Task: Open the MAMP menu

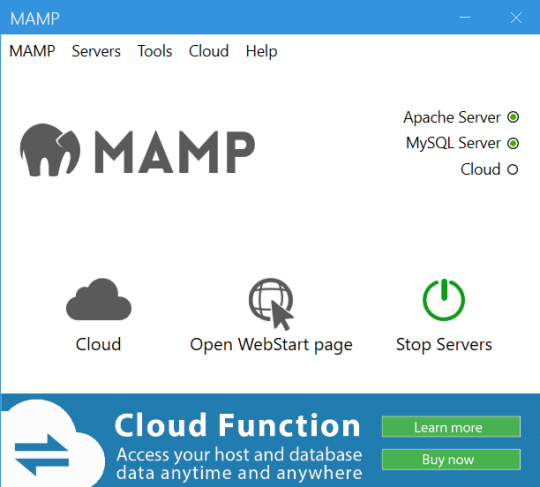Action: [x=32, y=51]
